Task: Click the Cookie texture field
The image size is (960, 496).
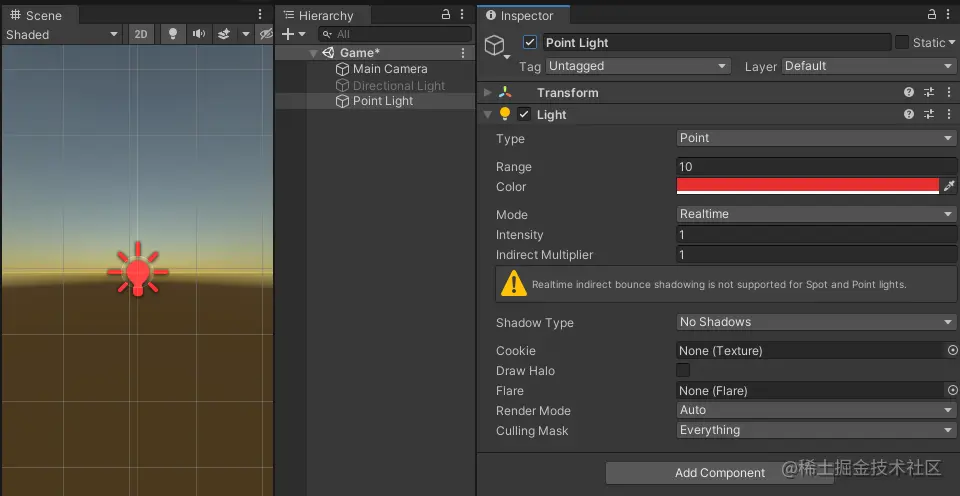Action: click(811, 350)
